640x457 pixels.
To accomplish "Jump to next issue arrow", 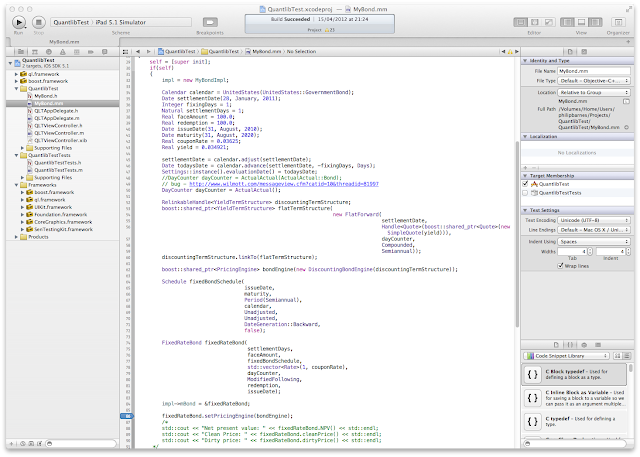I will [x=517, y=52].
